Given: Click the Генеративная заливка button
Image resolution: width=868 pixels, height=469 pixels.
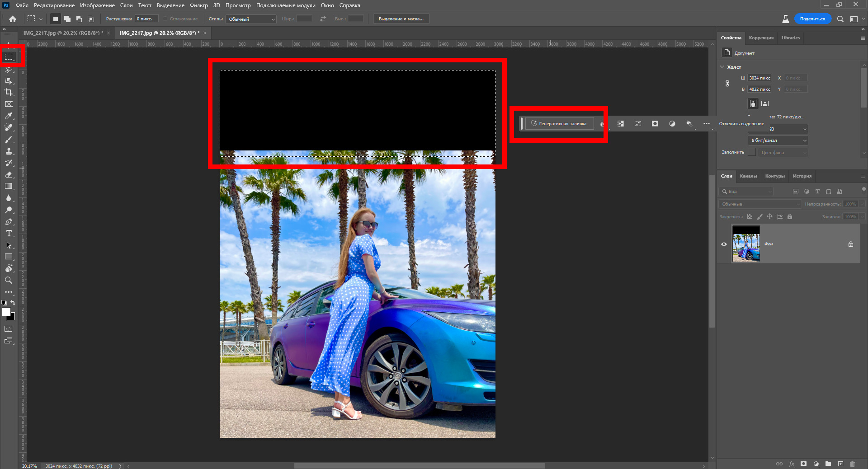Looking at the screenshot, I should [559, 124].
